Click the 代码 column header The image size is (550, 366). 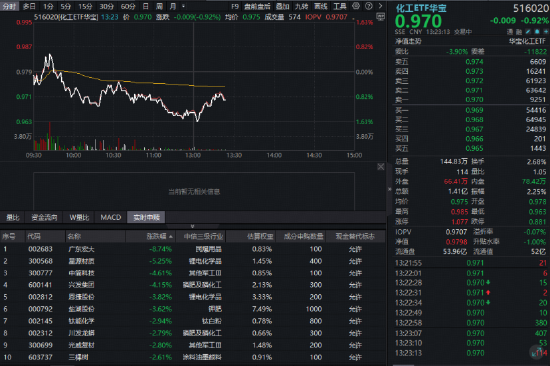pos(34,237)
